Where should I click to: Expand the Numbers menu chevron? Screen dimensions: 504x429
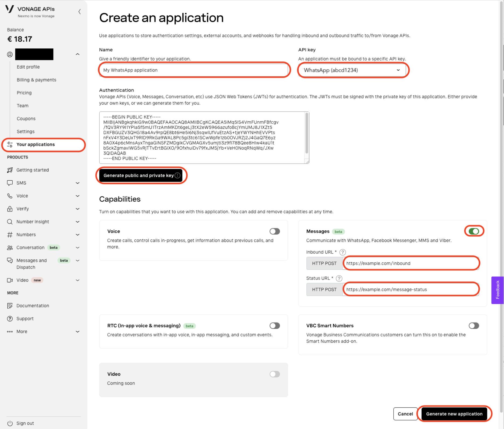click(78, 235)
